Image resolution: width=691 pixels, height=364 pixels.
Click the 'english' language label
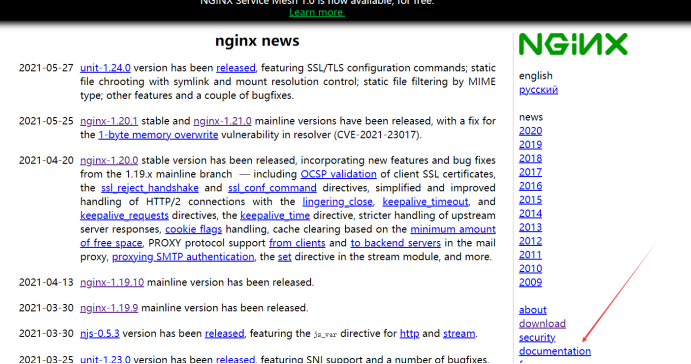coord(535,76)
